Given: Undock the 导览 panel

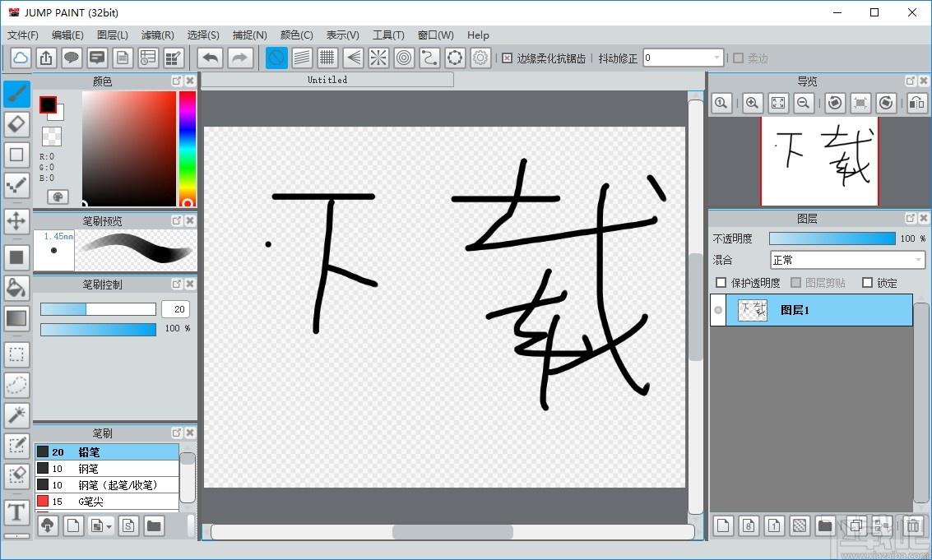Looking at the screenshot, I should tap(911, 81).
